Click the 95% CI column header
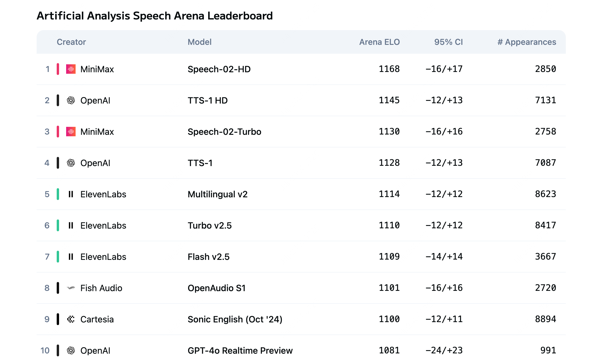Image resolution: width=603 pixels, height=364 pixels. (x=448, y=42)
